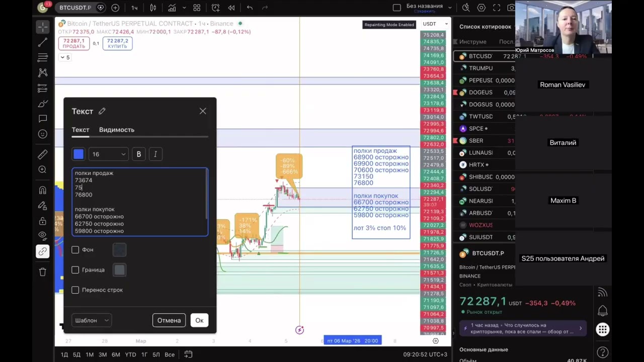Toggle bold text formatting
644x362 pixels.
(x=139, y=154)
